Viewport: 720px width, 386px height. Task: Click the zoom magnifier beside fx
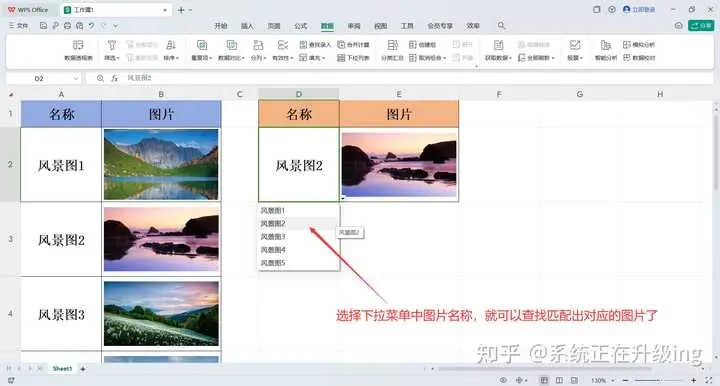pyautogui.click(x=100, y=78)
